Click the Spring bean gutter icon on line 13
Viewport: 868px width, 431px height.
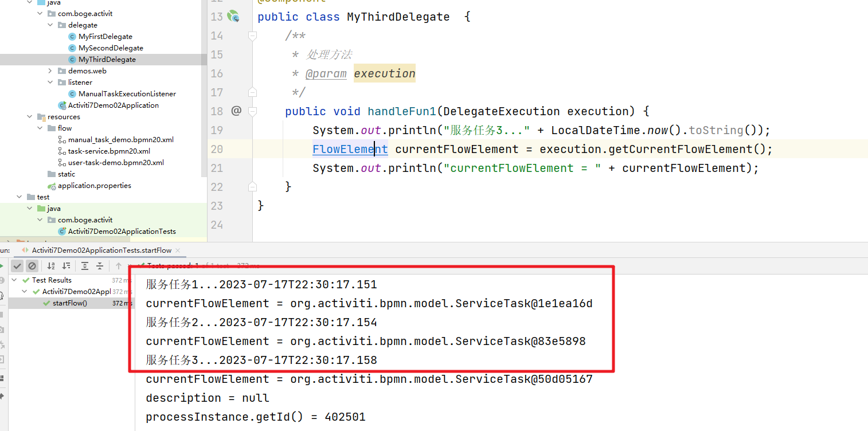click(x=233, y=17)
